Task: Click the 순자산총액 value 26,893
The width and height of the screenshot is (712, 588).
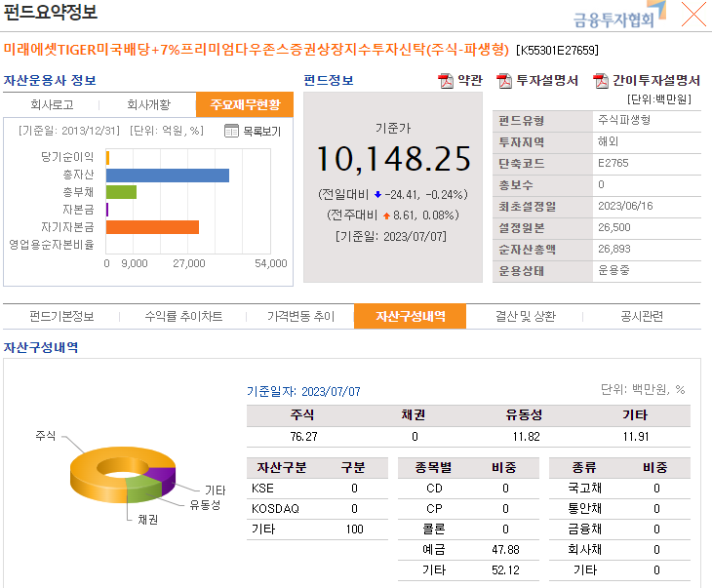Action: [x=613, y=249]
